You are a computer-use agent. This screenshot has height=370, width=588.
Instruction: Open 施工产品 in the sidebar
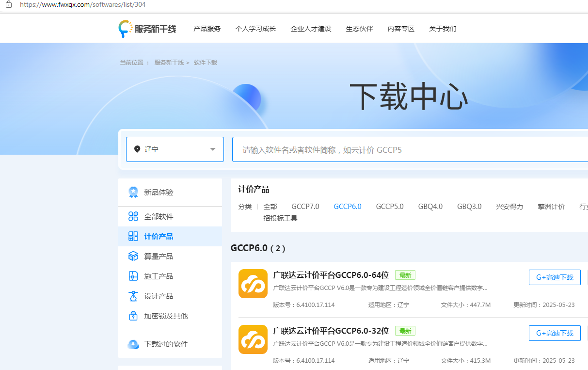tap(170, 276)
